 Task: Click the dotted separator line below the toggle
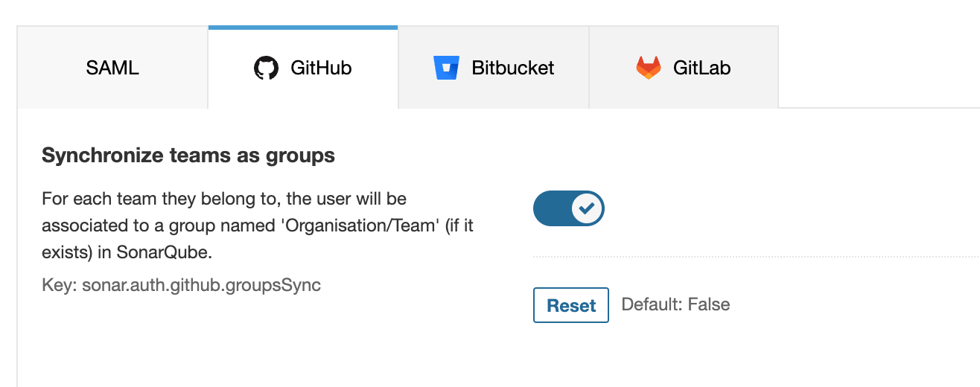coord(745,257)
